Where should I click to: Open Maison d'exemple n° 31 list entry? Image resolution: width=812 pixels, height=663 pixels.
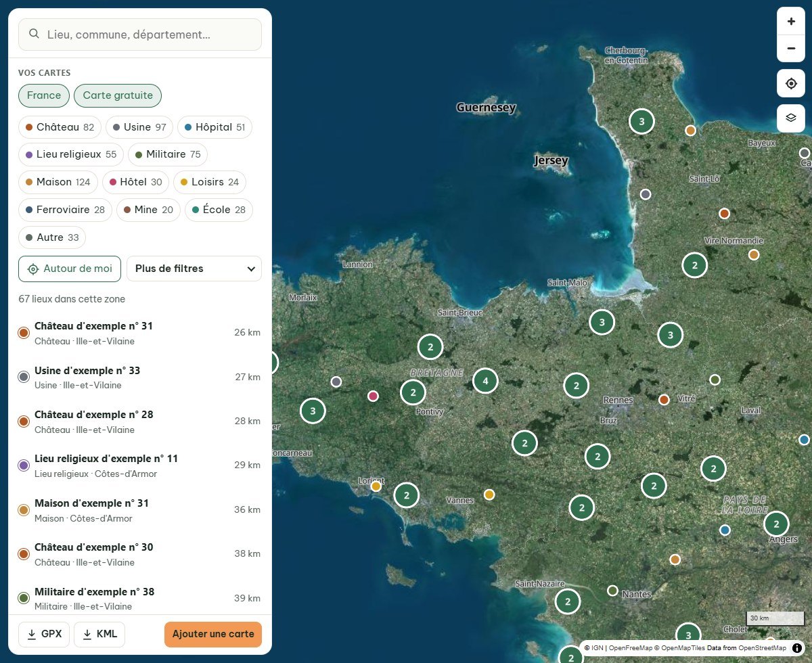(139, 510)
